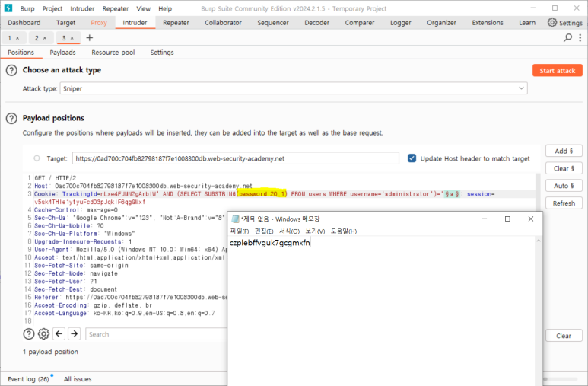The width and height of the screenshot is (588, 386).
Task: Open the Event log (26)
Action: coord(28,379)
